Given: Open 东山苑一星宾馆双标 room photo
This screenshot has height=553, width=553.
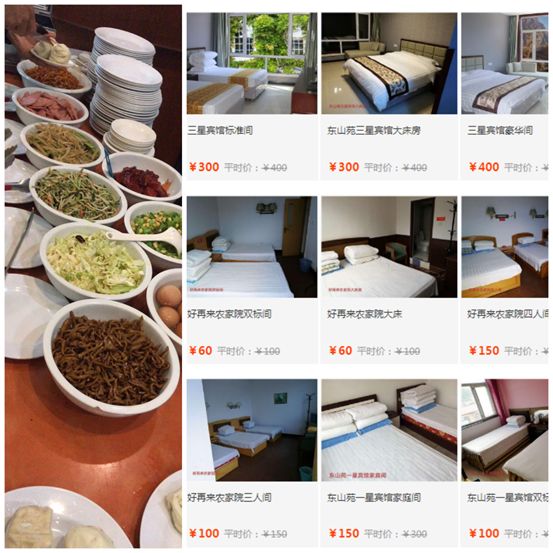Looking at the screenshot, I should (x=505, y=430).
